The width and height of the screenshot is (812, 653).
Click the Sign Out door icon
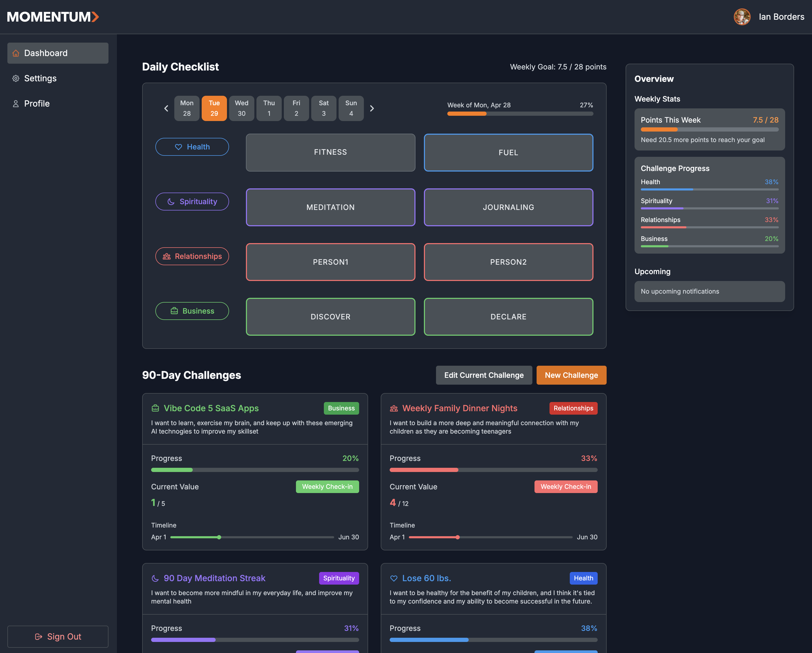pyautogui.click(x=38, y=636)
